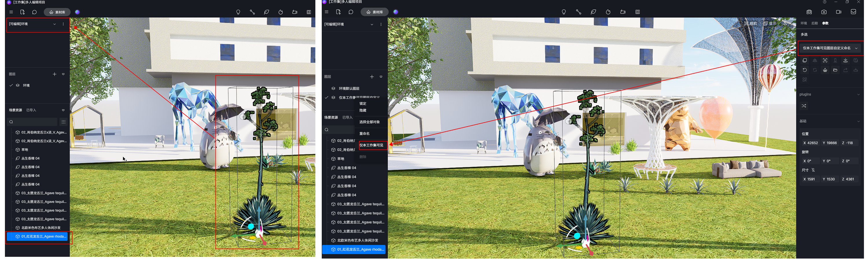The image size is (868, 260).
Task: Click the place-on-surface icon in tool grid
Action: pos(845,61)
